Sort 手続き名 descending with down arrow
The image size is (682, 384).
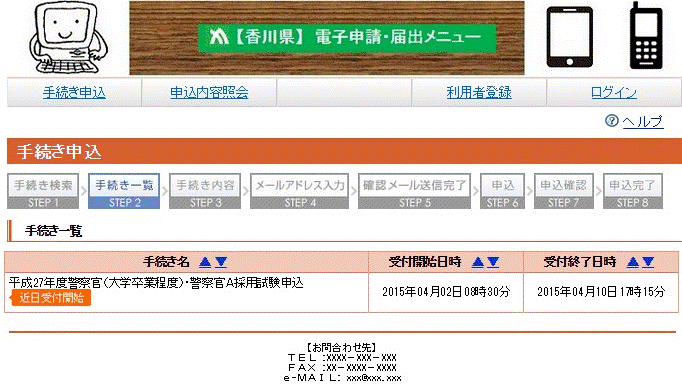coord(221,262)
